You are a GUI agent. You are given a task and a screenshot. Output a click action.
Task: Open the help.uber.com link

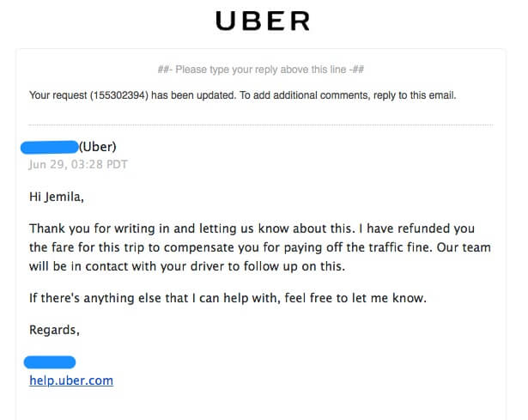pos(71,380)
